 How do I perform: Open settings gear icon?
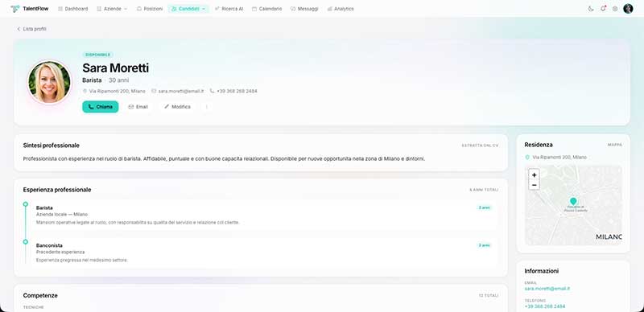coord(615,9)
